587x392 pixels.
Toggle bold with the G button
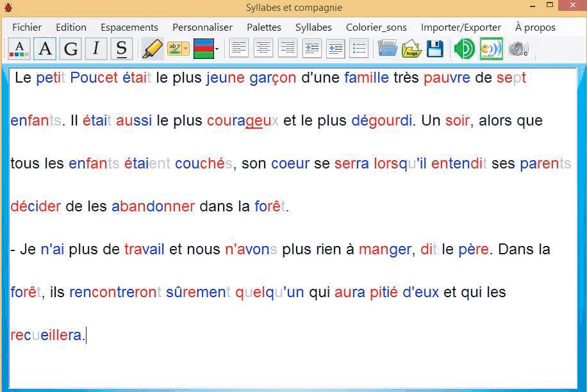click(71, 49)
